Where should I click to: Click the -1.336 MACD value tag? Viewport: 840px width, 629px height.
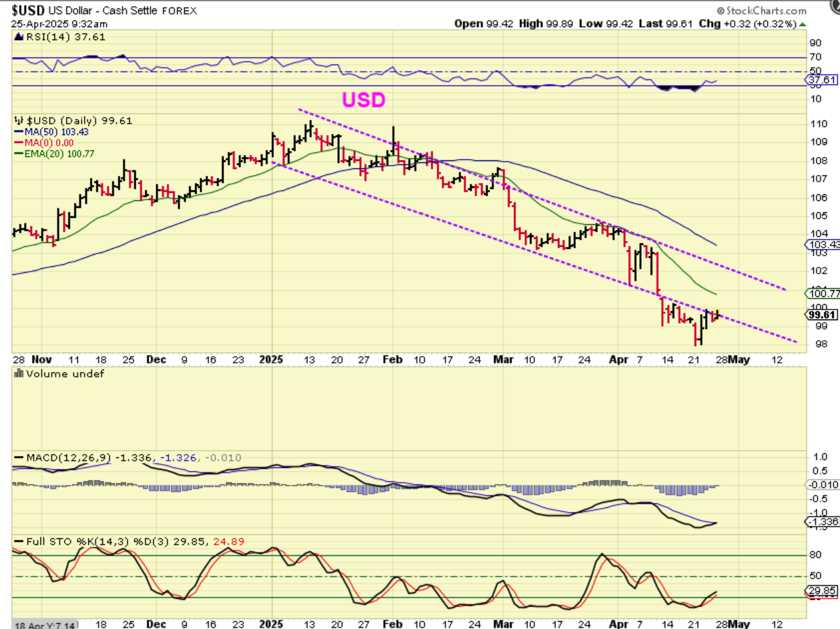point(821,521)
